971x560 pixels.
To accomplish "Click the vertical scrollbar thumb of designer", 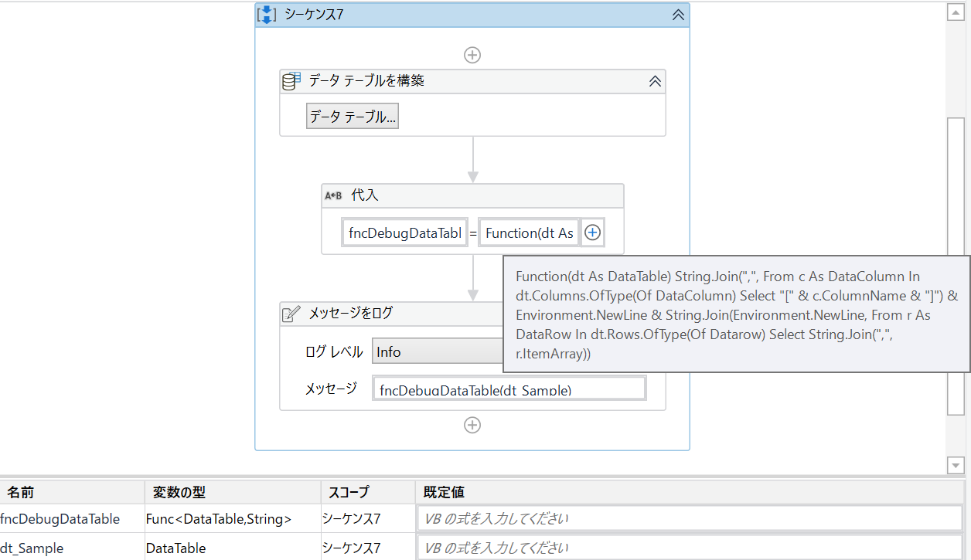I will pyautogui.click(x=956, y=266).
